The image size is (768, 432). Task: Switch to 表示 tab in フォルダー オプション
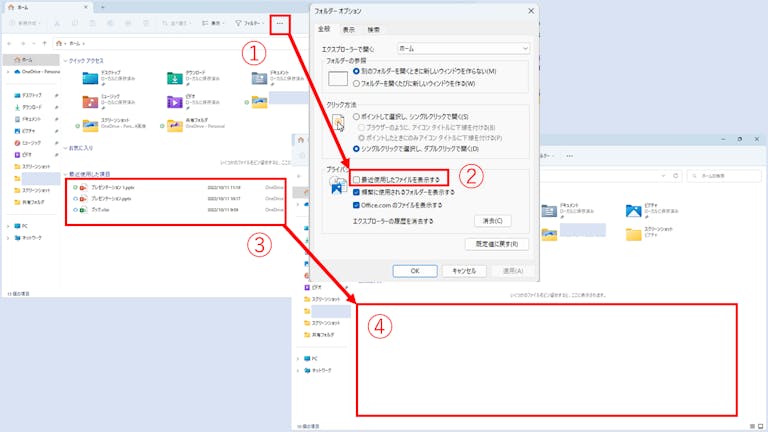click(x=349, y=30)
